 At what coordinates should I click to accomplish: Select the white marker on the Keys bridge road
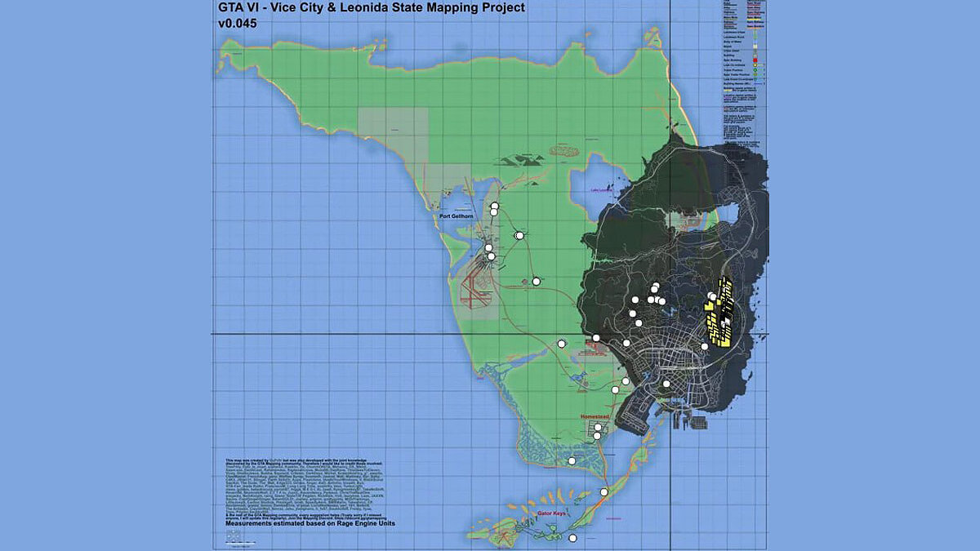604,492
